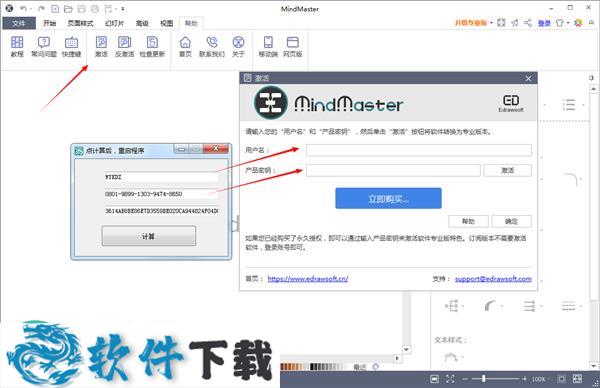The width and height of the screenshot is (600, 388).
Task: Click the undo arrow in quick access bar
Action: tap(23, 8)
